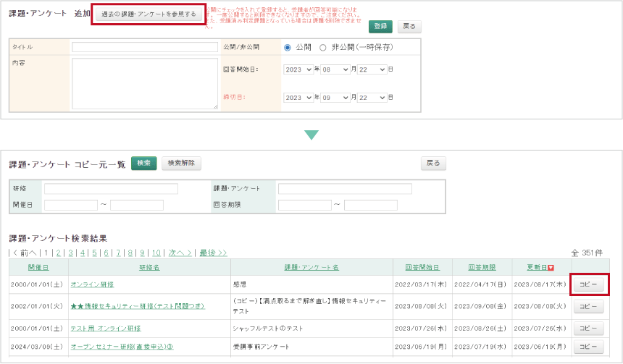The image size is (623, 364).
Task: Choose the 非公開(一時保存) radio option
Action: click(x=323, y=47)
